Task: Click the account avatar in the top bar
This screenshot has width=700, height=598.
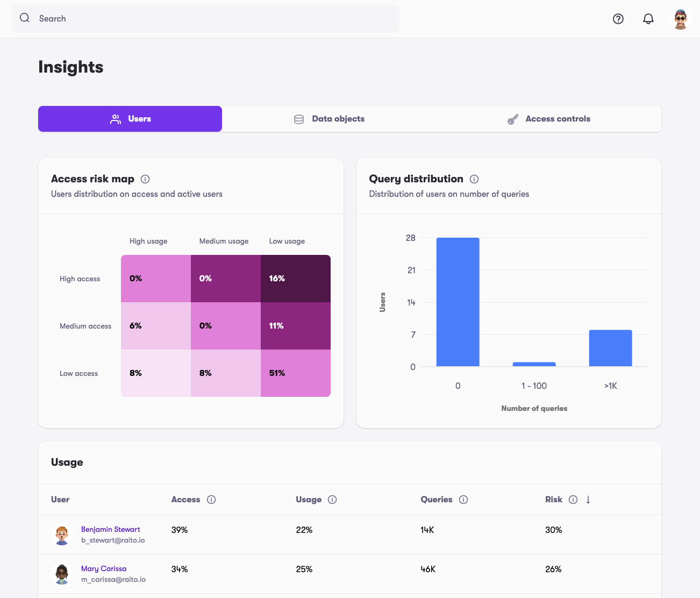Action: tap(680, 18)
